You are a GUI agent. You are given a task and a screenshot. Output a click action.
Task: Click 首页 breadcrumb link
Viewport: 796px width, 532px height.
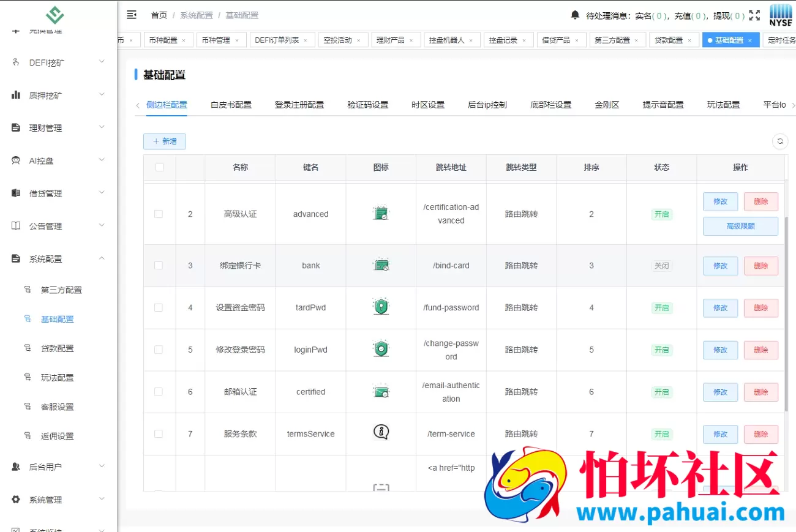tap(159, 15)
